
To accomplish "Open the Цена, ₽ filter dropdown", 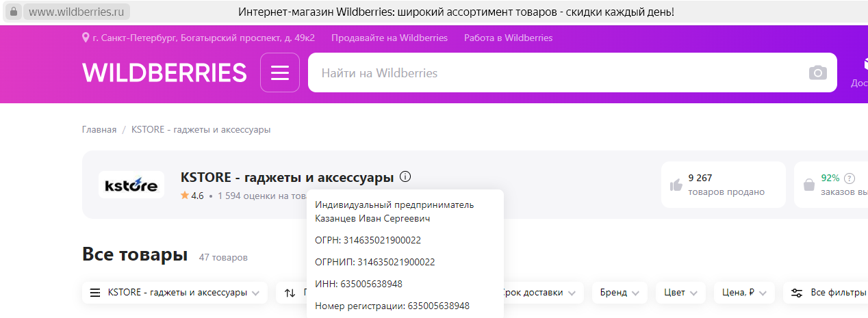I will 744,293.
